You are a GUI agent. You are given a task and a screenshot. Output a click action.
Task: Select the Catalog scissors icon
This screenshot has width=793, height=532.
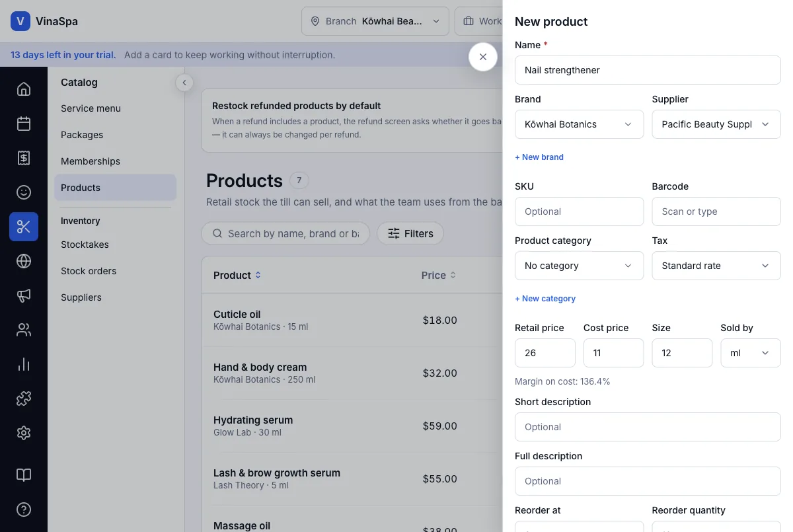click(24, 227)
